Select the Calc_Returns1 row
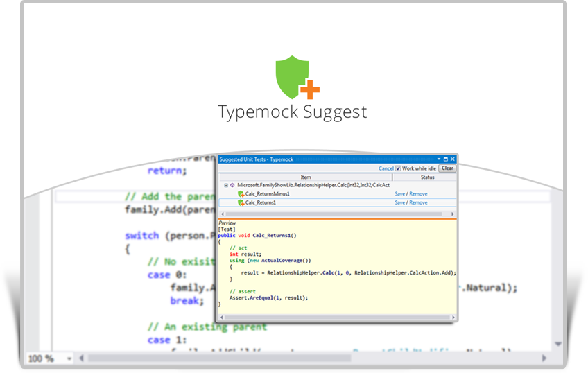 click(x=338, y=202)
